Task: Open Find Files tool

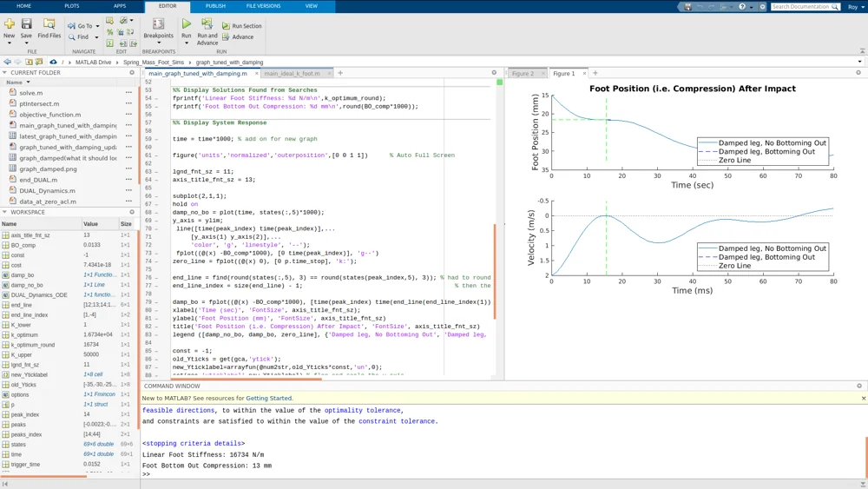Action: pyautogui.click(x=49, y=28)
